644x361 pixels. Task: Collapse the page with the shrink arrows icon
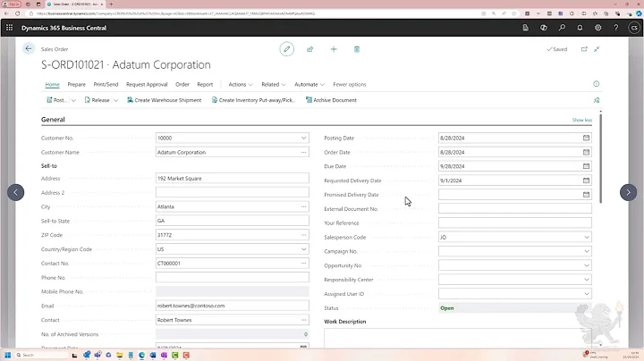[x=597, y=49]
